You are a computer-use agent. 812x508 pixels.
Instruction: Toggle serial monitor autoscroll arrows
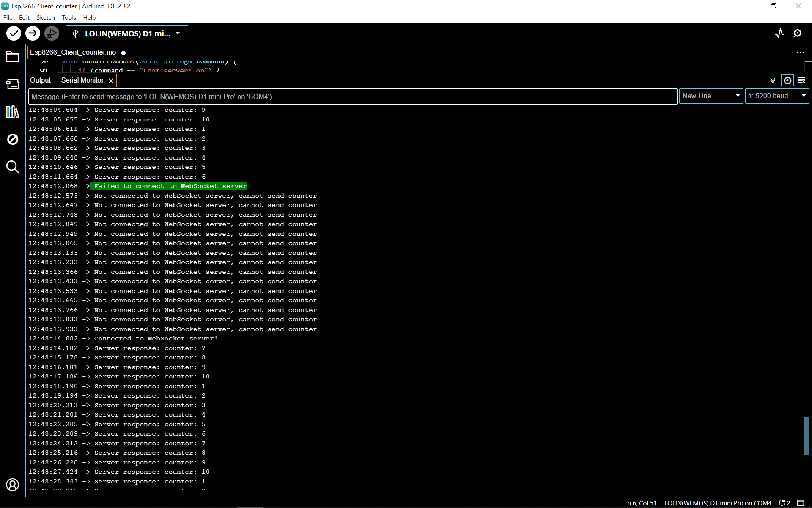click(773, 80)
